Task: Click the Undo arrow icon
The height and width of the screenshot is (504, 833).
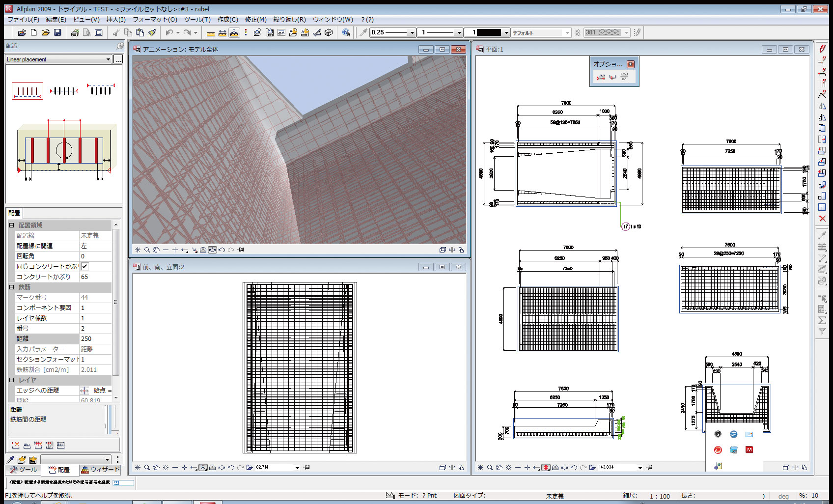Action: [169, 32]
